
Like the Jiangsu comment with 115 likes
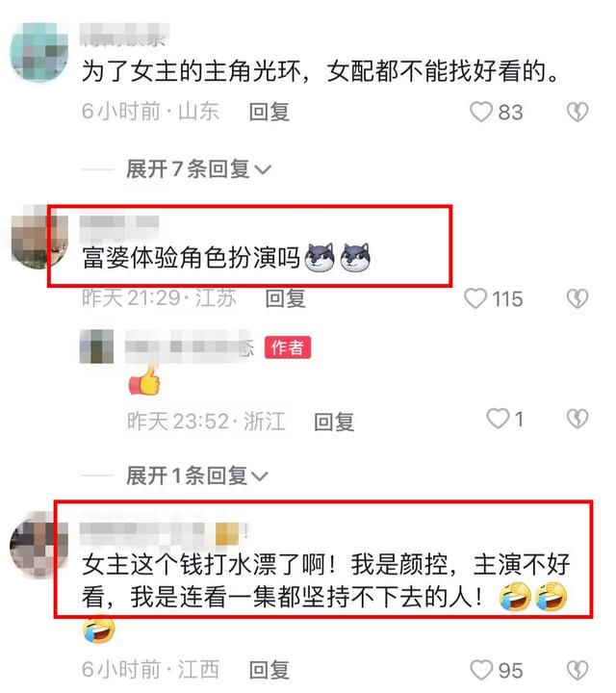(475, 298)
